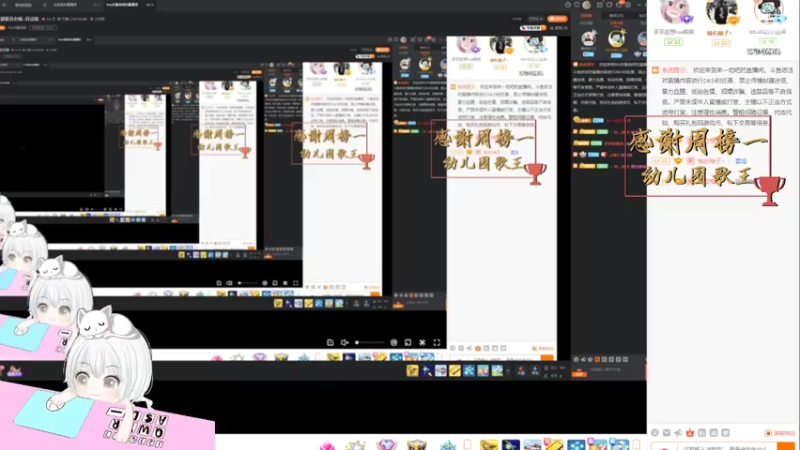
Task: Click the orange icon in dark nested chat toolbar
Action: click(597, 359)
